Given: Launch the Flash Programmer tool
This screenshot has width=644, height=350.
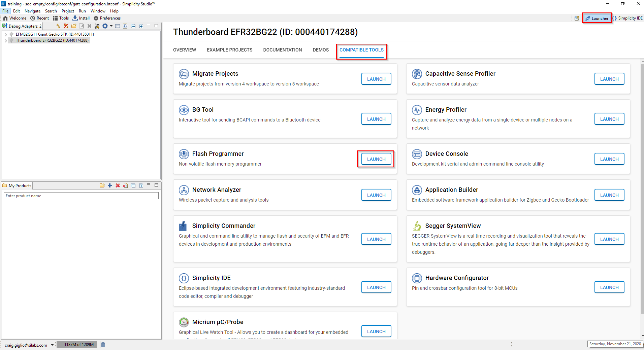Looking at the screenshot, I should point(376,159).
